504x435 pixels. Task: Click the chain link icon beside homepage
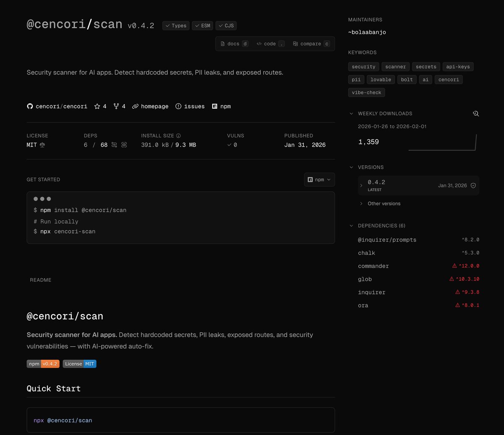click(x=135, y=106)
